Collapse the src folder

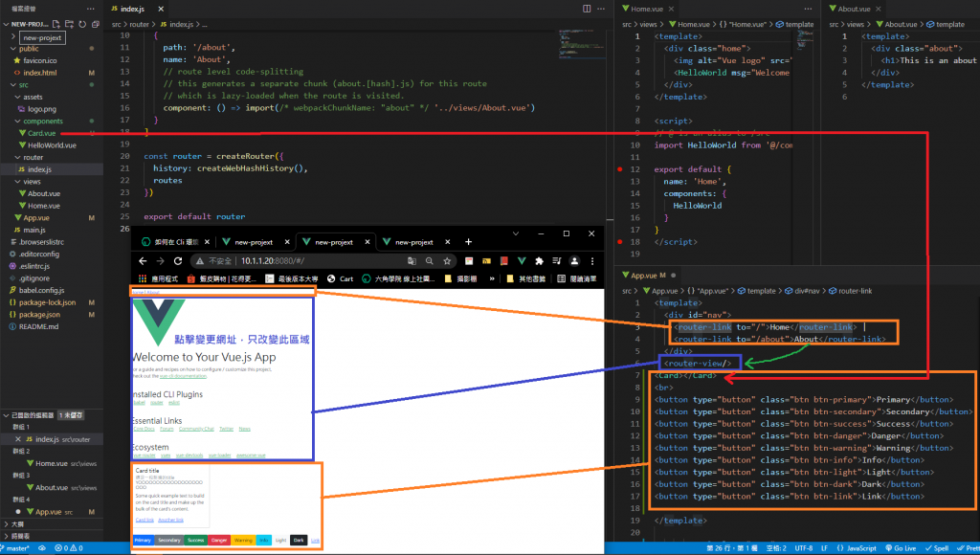tap(13, 85)
